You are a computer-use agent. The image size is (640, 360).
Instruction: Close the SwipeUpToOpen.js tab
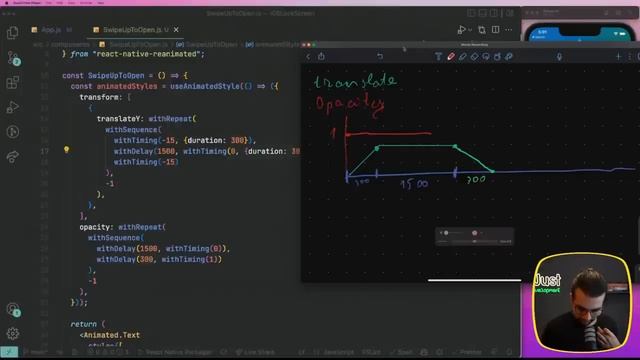(x=176, y=30)
